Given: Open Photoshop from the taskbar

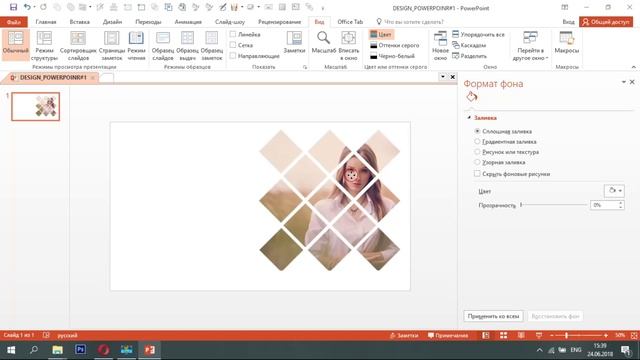Looking at the screenshot, I should (80, 350).
